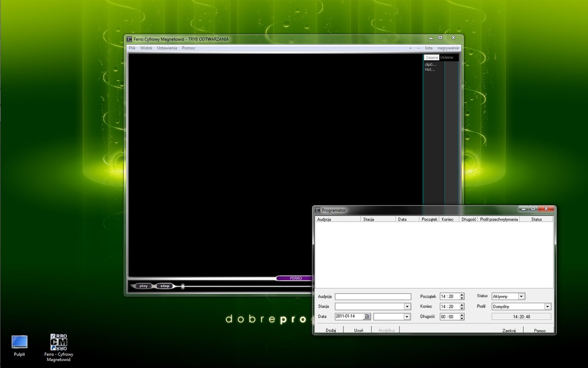
Task: Sort by the Data column header
Action: pyautogui.click(x=407, y=219)
